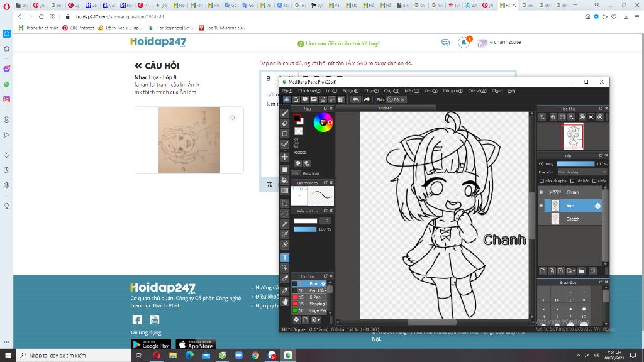Click the notification bell on Hoidap247
The height and width of the screenshot is (362, 644).
click(464, 42)
